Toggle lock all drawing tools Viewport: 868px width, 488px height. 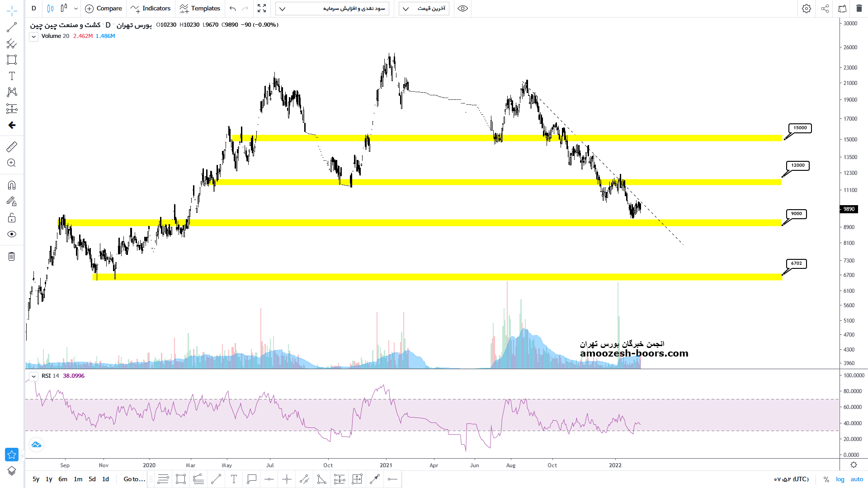(12, 218)
